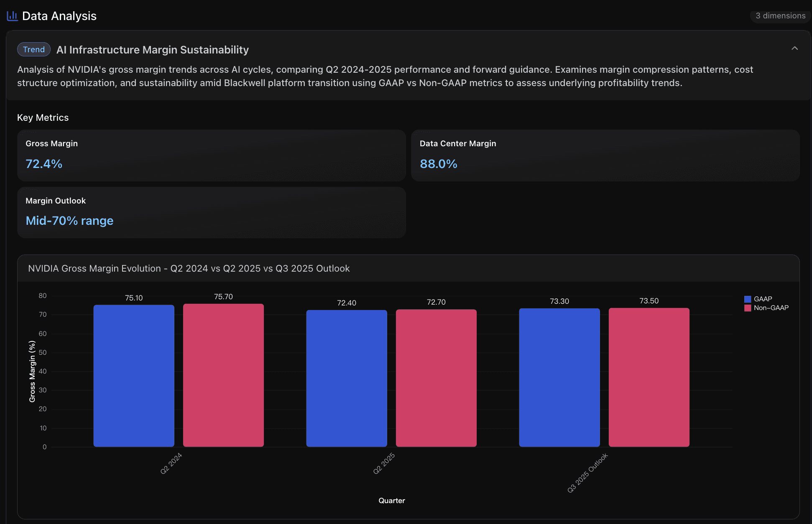The height and width of the screenshot is (524, 812).
Task: Select the Gross Margin 72.4% metric card
Action: tap(211, 155)
